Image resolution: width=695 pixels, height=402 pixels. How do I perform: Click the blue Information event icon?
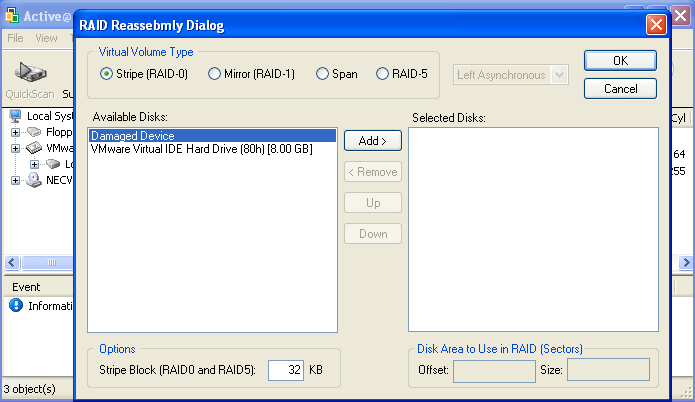pyautogui.click(x=16, y=305)
